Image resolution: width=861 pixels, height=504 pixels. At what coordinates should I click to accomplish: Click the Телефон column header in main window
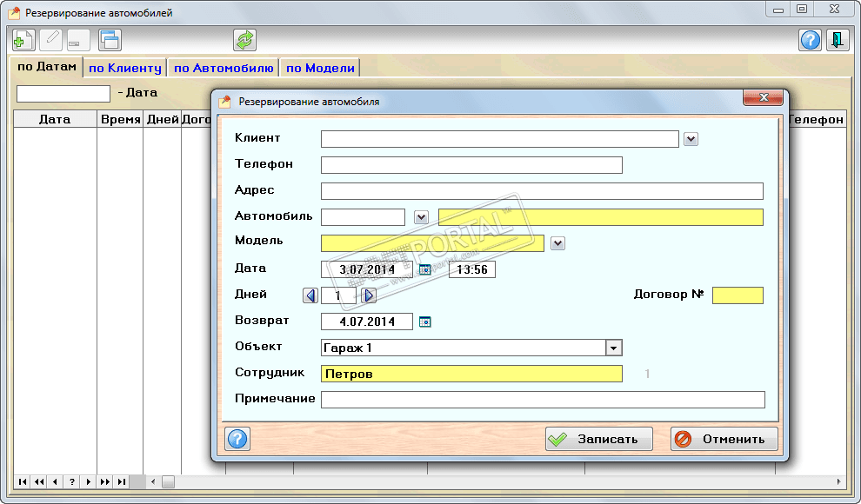(816, 119)
